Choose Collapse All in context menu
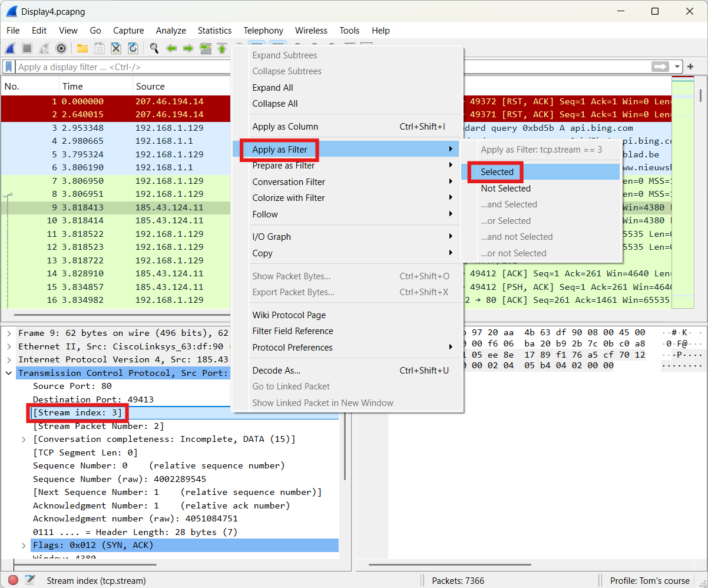Viewport: 708px width, 588px height. (346, 104)
